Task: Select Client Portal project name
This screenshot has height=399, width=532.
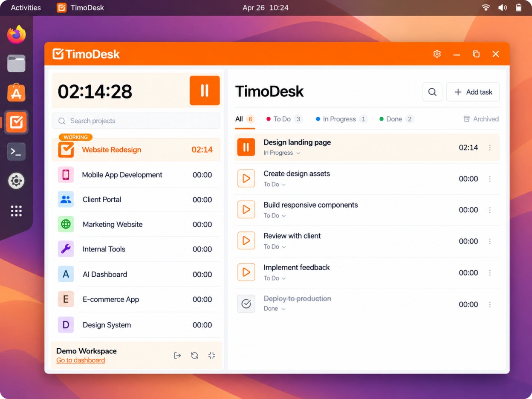Action: coord(102,199)
